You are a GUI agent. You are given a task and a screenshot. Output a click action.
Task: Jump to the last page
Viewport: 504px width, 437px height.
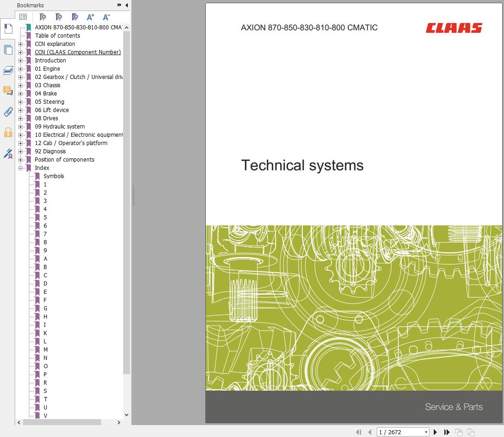[447, 432]
